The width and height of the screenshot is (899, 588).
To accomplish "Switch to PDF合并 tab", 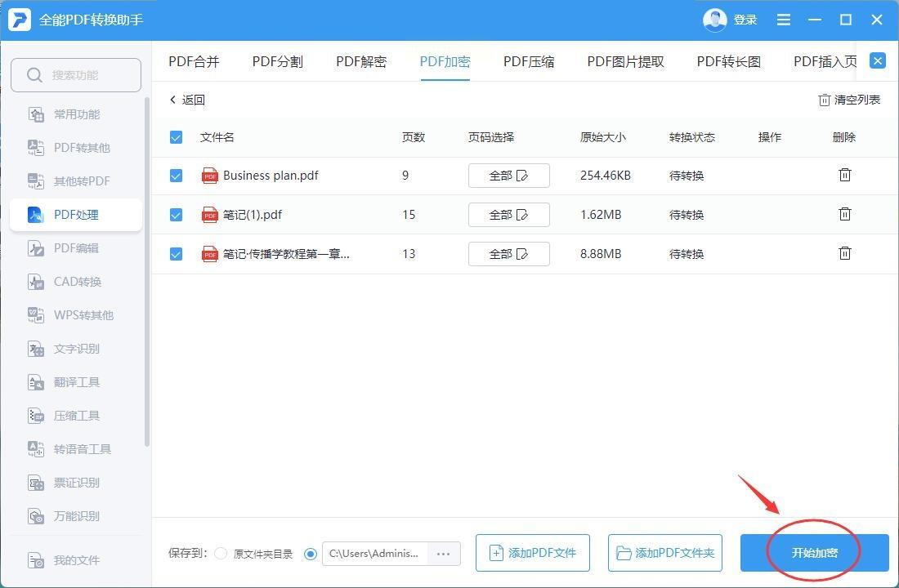I will [194, 61].
